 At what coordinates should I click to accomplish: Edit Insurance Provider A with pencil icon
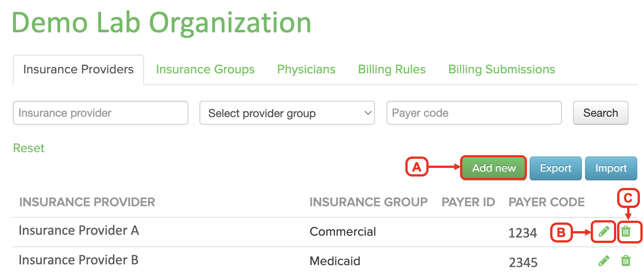603,232
